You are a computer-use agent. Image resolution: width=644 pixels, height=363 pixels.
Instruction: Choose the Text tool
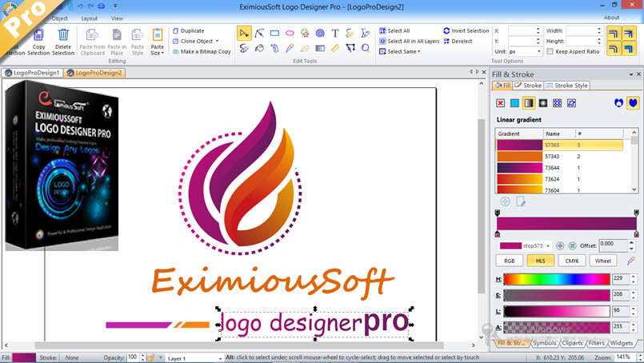[x=335, y=34]
